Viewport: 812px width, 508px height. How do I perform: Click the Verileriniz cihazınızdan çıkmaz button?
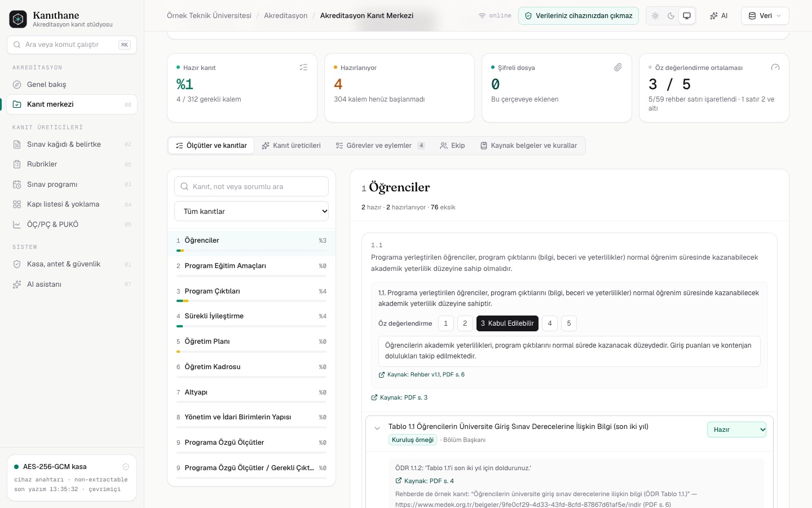579,16
